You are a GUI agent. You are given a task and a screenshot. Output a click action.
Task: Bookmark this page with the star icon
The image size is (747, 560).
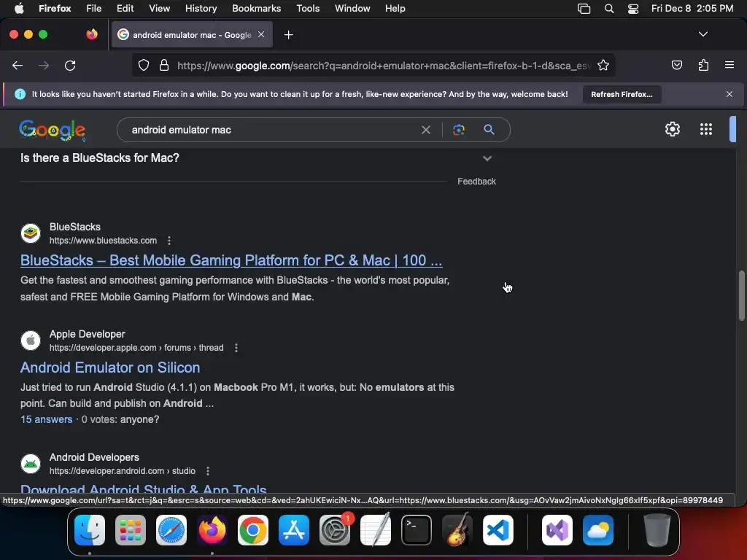tap(603, 65)
